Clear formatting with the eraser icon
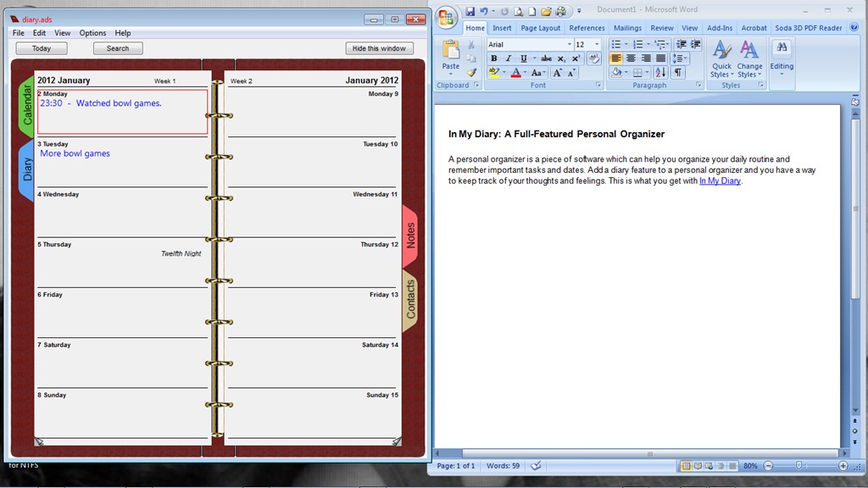Viewport: 868px width, 488px height. 594,58
